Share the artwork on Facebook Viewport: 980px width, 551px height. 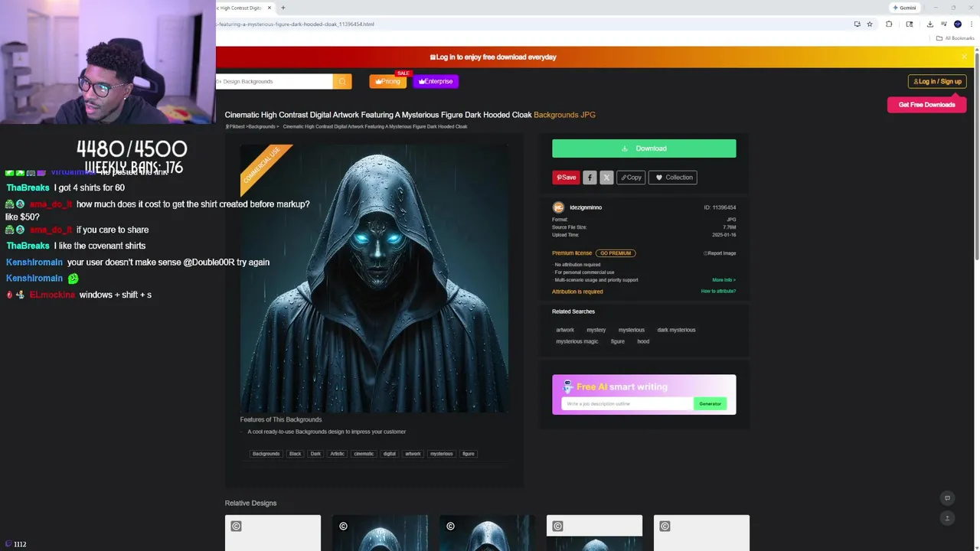[590, 178]
